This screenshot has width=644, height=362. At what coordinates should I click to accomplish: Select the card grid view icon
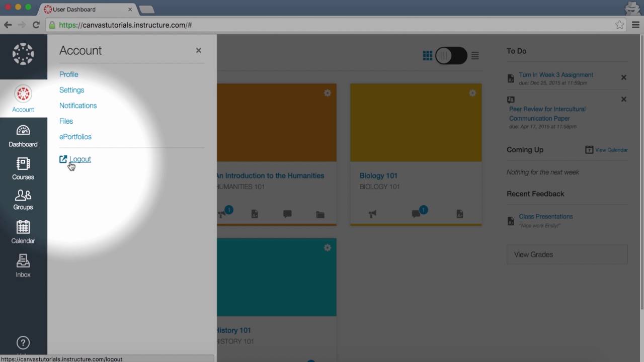click(x=428, y=56)
